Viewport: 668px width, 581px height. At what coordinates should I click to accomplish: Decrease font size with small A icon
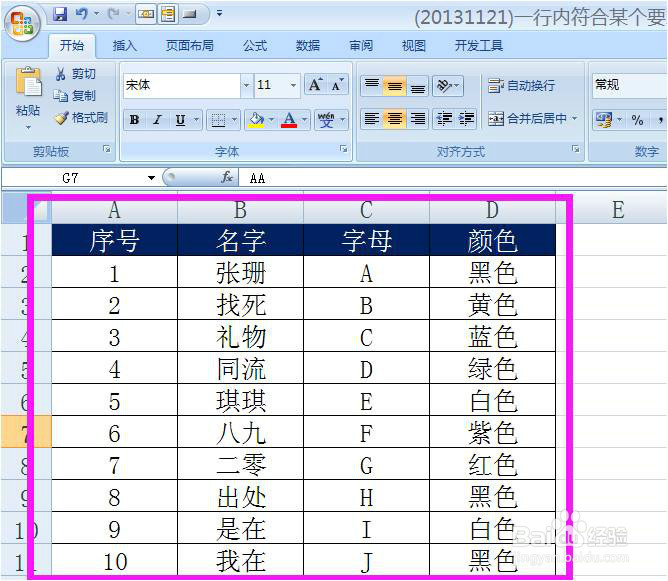(337, 84)
